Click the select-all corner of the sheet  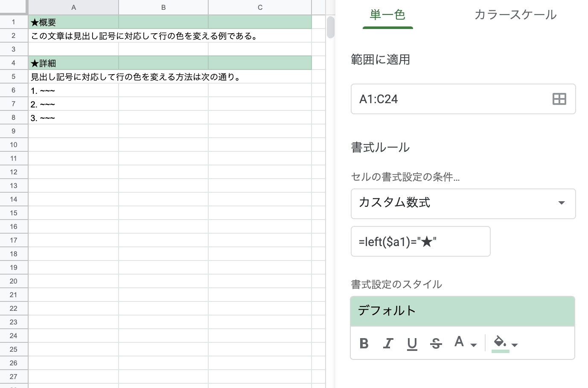(14, 7)
